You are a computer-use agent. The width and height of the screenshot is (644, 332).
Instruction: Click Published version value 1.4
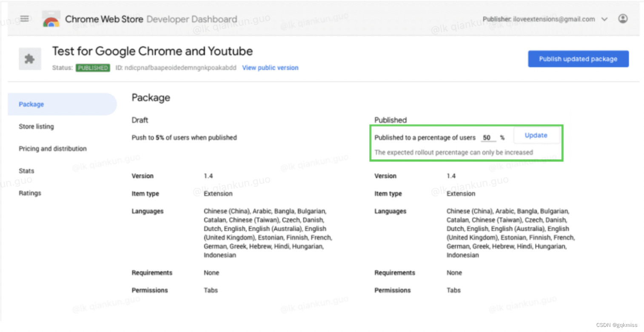pos(451,176)
